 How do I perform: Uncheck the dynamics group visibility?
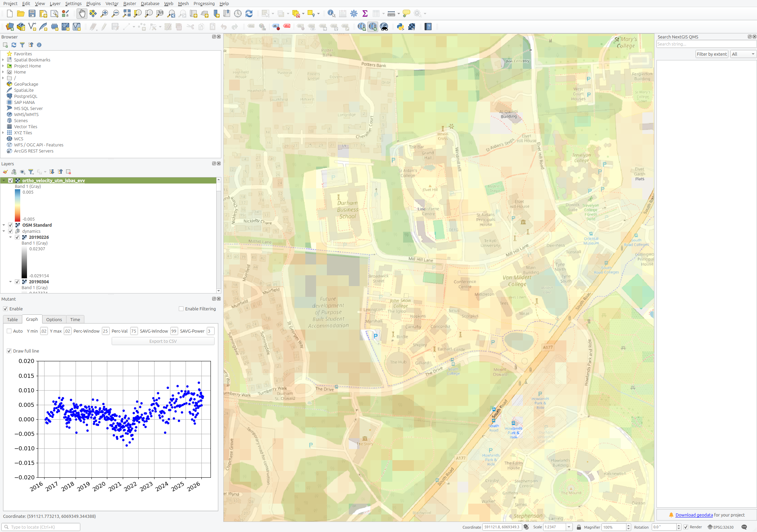click(10, 231)
